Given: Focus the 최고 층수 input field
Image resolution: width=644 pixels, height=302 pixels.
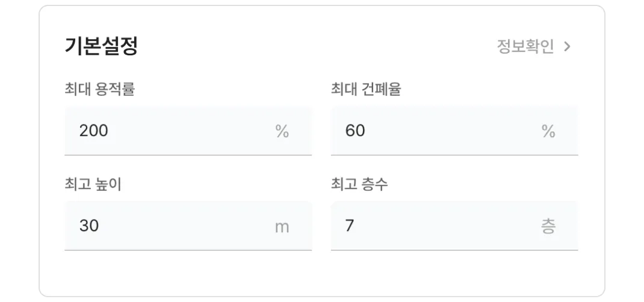Looking at the screenshot, I should 454,226.
